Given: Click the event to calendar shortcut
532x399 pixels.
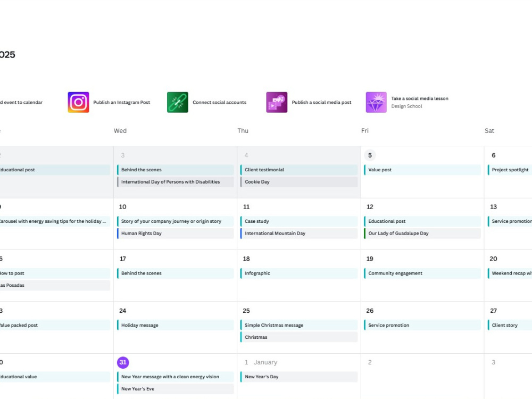Looking at the screenshot, I should [x=21, y=102].
